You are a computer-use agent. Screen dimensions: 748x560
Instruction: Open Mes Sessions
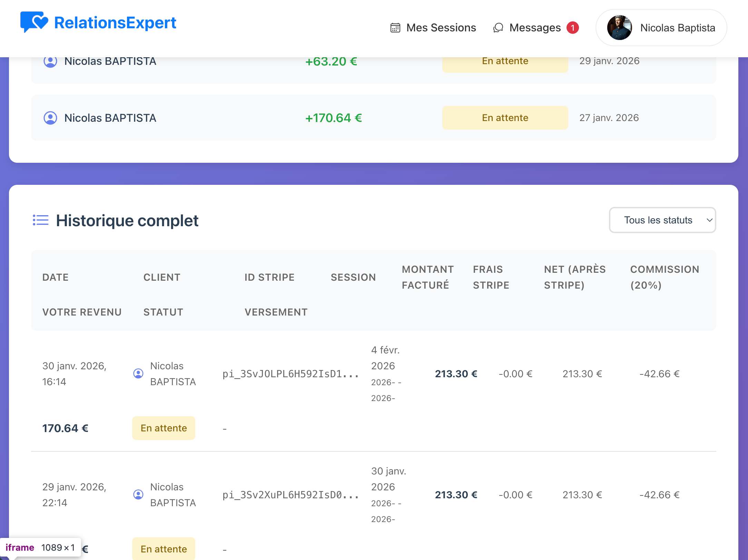pyautogui.click(x=441, y=28)
